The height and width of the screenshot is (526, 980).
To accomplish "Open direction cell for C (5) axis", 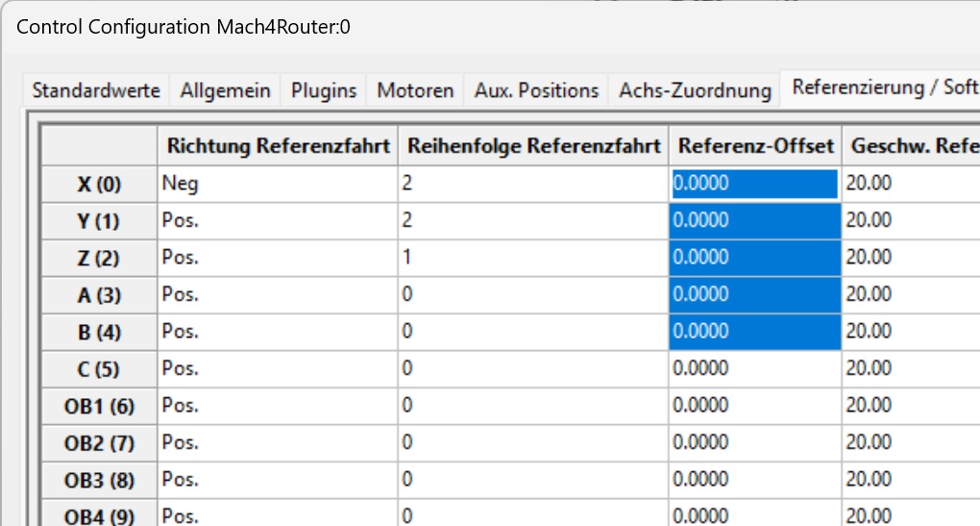I will click(278, 368).
